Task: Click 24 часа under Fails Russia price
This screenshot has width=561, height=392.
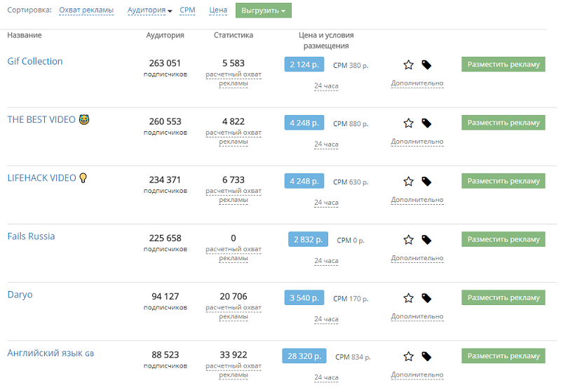Action: point(326,261)
